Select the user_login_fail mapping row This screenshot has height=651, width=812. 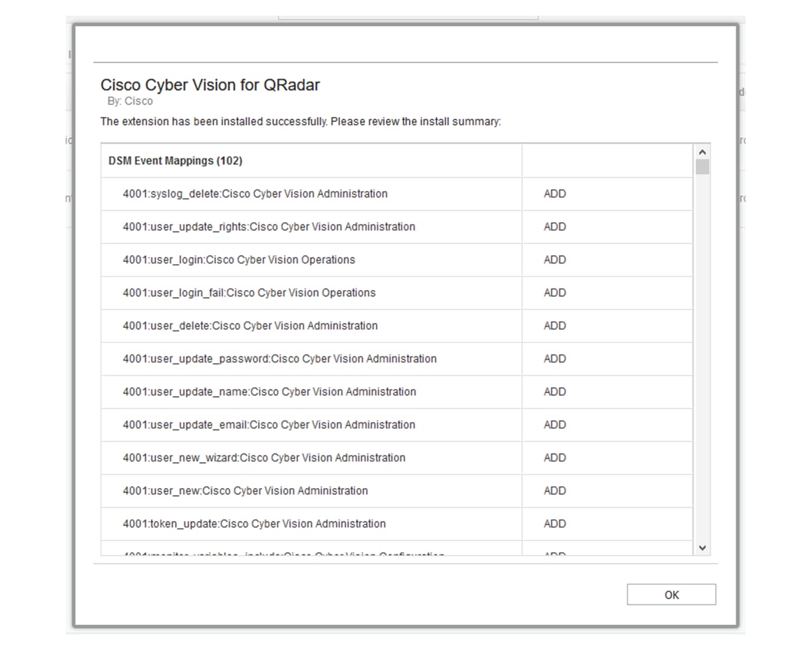pyautogui.click(x=249, y=293)
